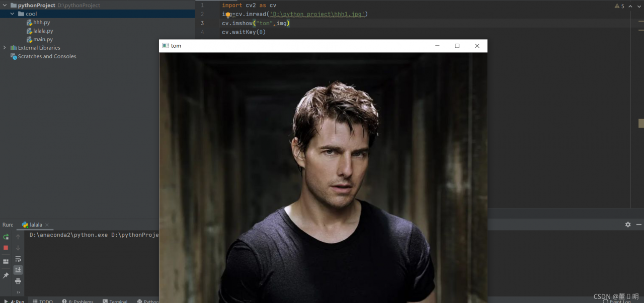Switch to the Terminal tab
Viewport: 644px width, 303px height.
point(115,301)
